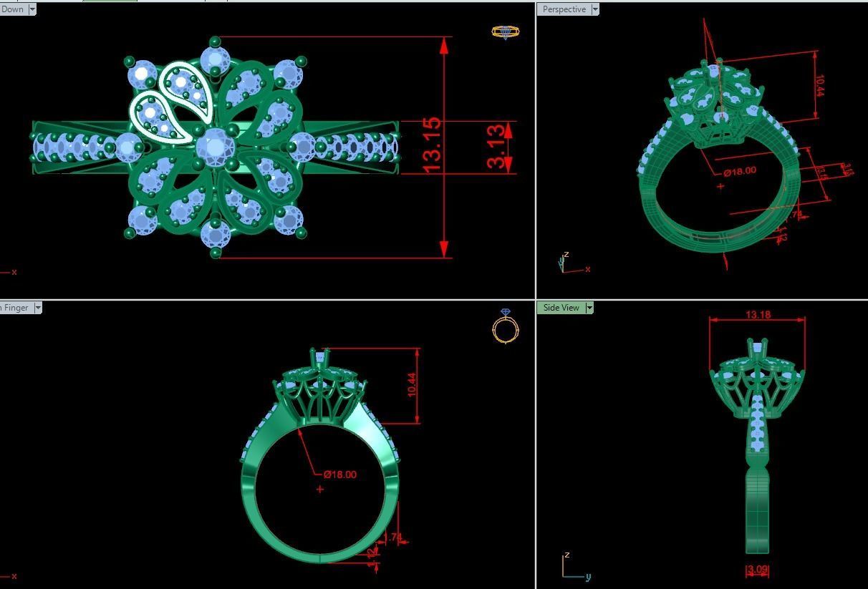
Task: Click the top-view ring orientation icon
Action: click(506, 32)
